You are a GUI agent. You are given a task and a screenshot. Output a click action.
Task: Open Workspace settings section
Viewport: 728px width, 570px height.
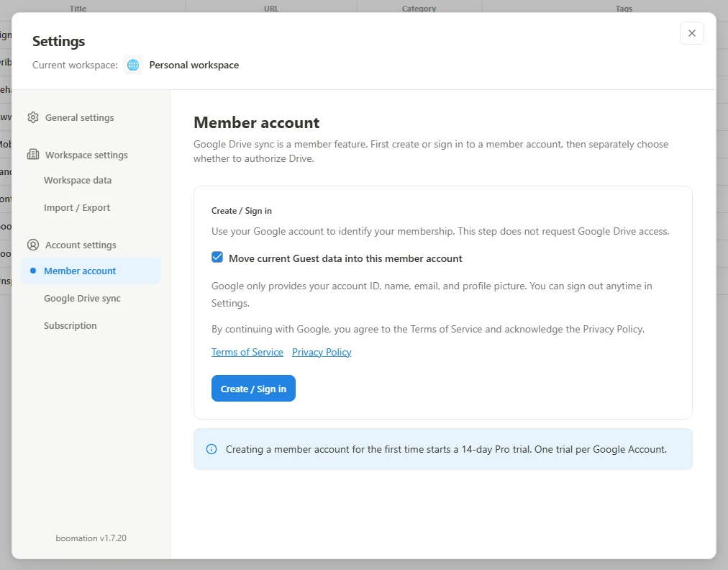(86, 155)
